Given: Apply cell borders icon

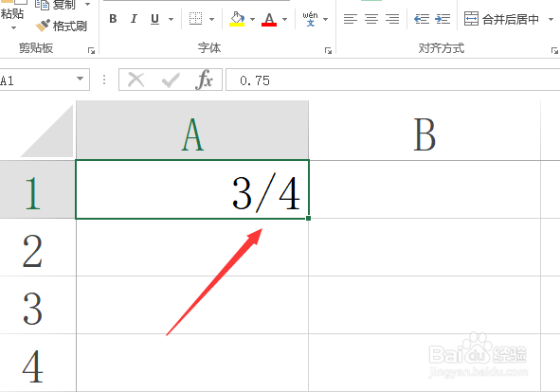Looking at the screenshot, I should coord(195,19).
